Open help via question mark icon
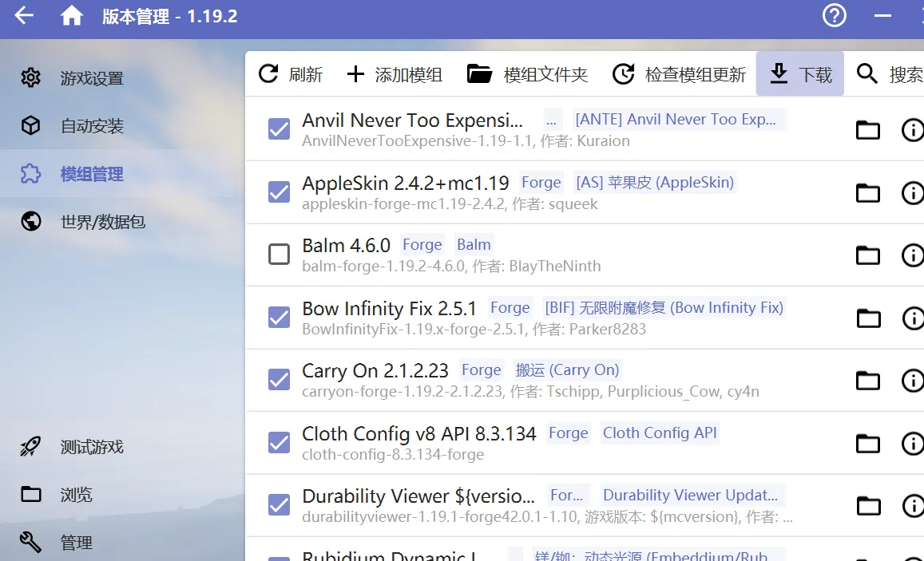924x561 pixels. 835,16
